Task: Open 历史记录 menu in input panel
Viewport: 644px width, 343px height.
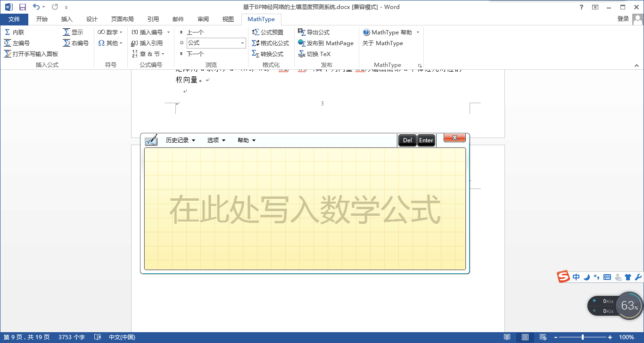Action: 180,140
